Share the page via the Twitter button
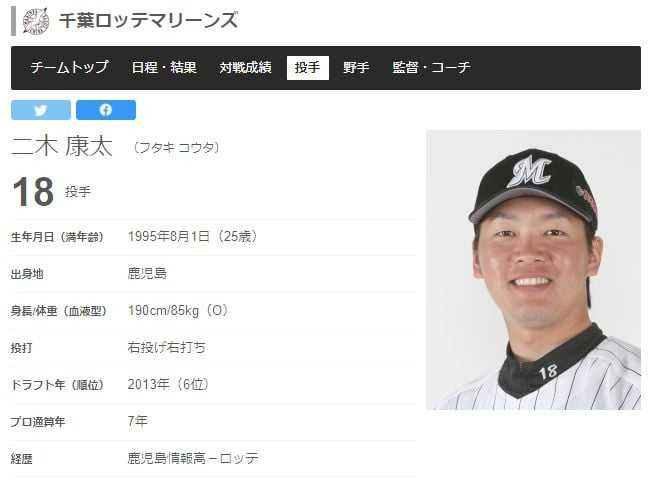This screenshot has height=487, width=654. point(41,110)
